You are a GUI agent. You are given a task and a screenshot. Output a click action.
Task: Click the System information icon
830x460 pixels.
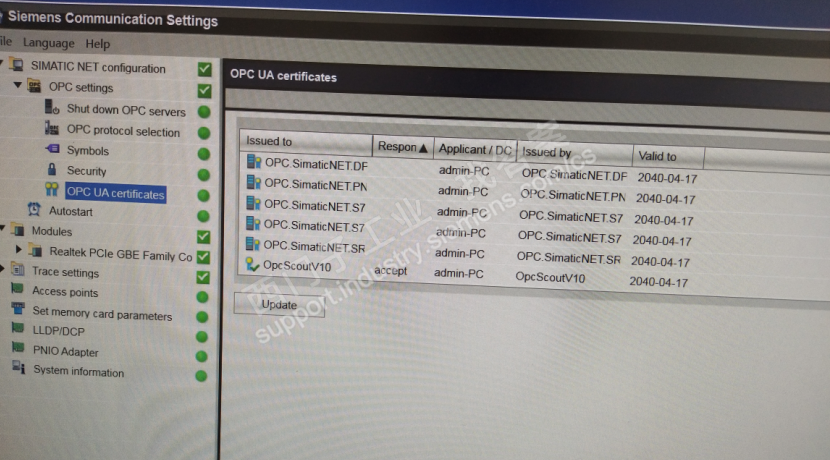tap(19, 367)
